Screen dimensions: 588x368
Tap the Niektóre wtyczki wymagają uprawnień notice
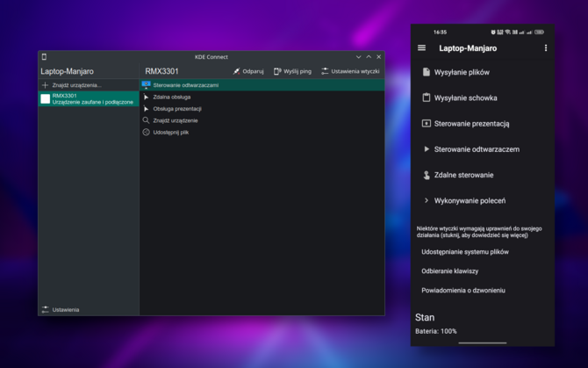(479, 232)
